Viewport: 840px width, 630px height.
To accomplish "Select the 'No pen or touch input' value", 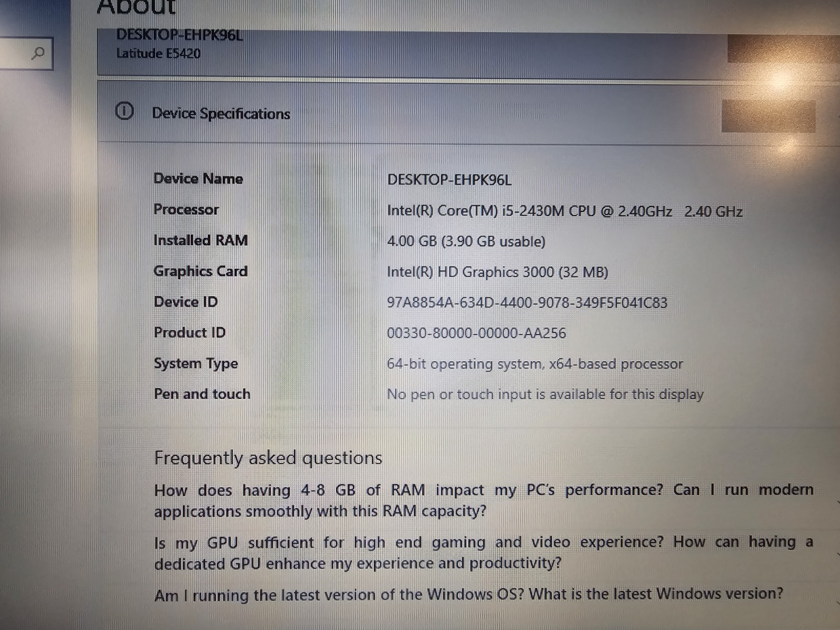I will [x=545, y=394].
